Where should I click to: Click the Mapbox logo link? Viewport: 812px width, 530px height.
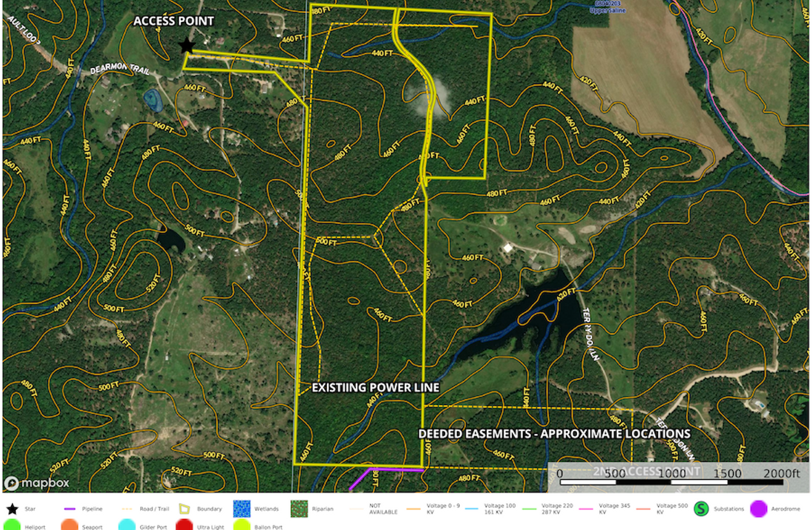coord(37,483)
